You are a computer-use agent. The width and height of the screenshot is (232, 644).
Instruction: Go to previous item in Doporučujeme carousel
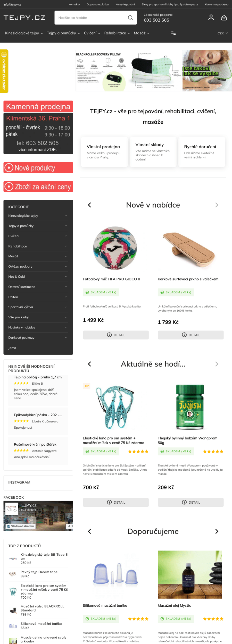89,531
